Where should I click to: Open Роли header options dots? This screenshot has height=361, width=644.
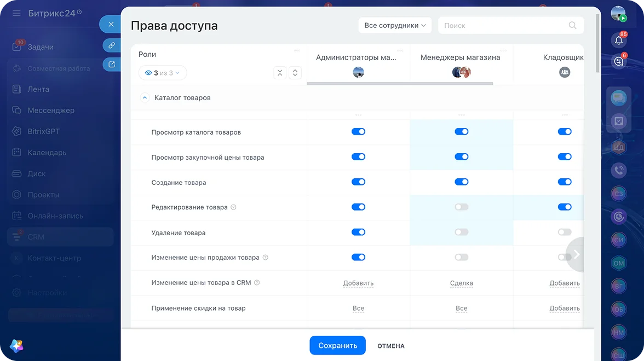point(297,50)
